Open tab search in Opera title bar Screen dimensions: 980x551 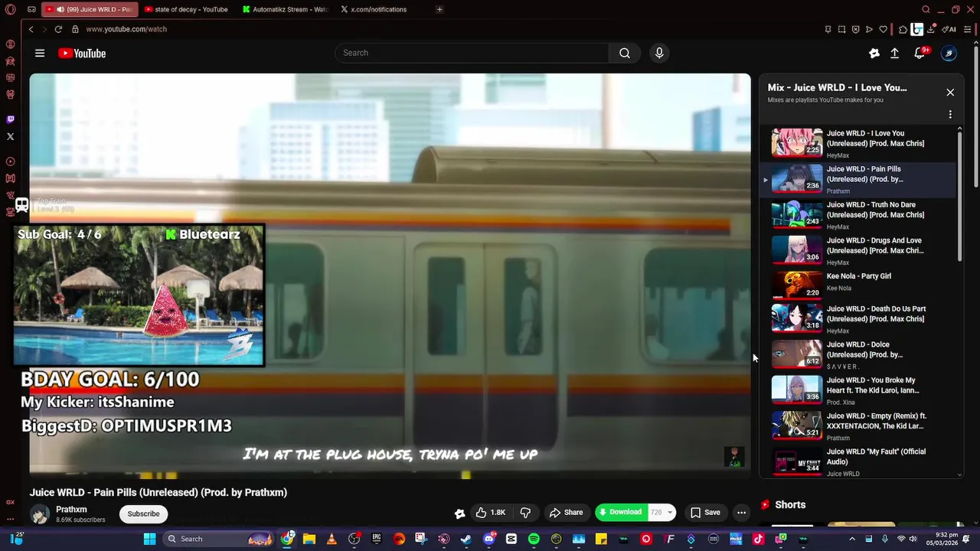926,10
